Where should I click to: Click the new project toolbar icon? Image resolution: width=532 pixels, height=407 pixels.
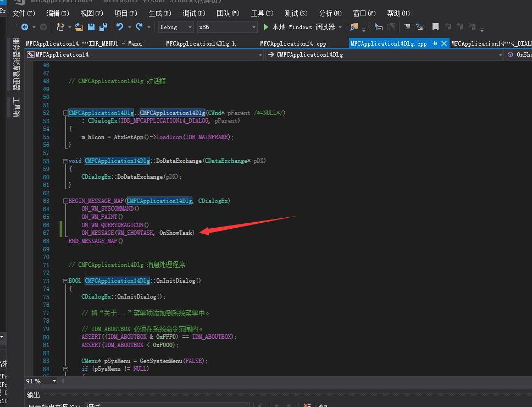coord(60,27)
